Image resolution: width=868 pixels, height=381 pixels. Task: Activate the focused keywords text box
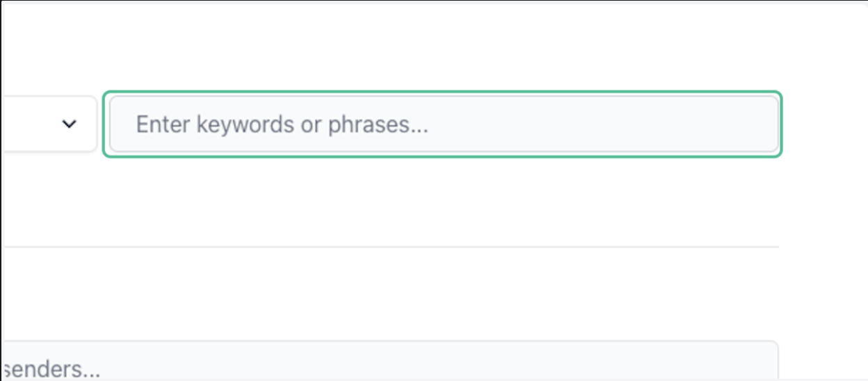click(443, 124)
